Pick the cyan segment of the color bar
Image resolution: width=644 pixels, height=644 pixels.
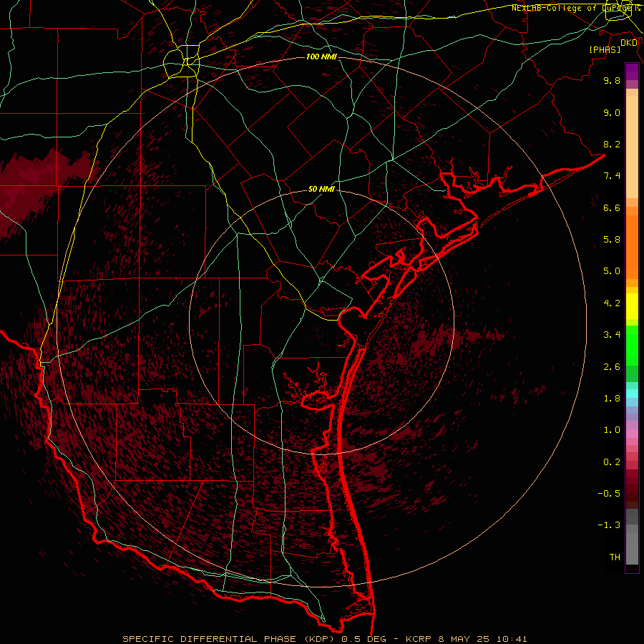632,394
